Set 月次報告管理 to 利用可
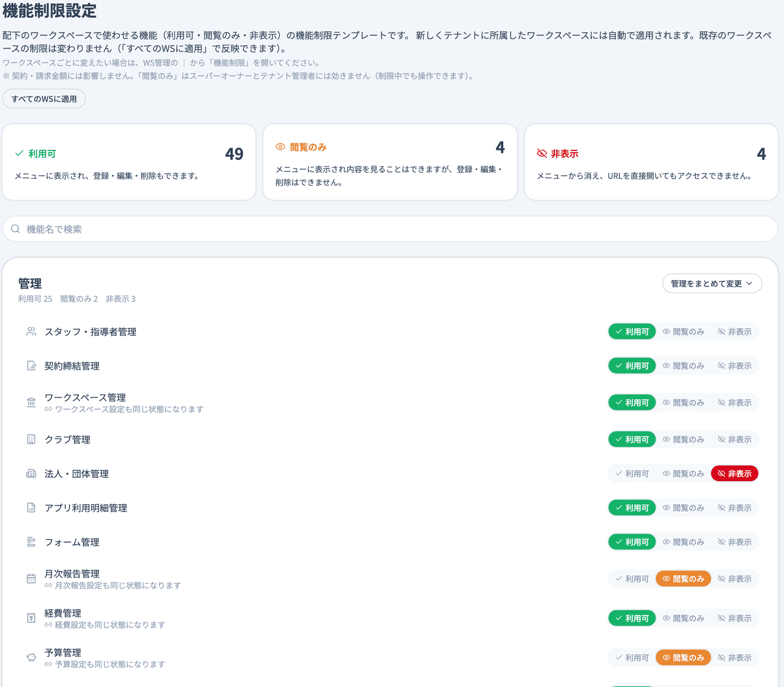This screenshot has height=687, width=784. (x=632, y=579)
